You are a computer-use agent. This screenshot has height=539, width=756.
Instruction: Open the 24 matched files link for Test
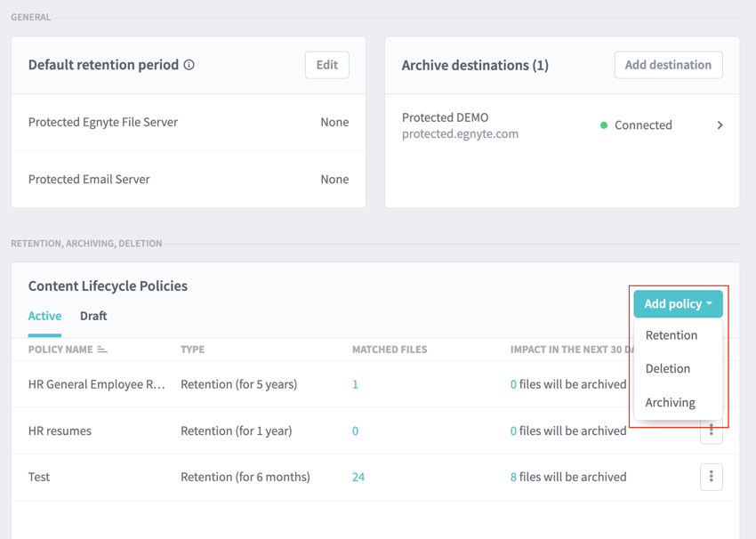click(358, 477)
